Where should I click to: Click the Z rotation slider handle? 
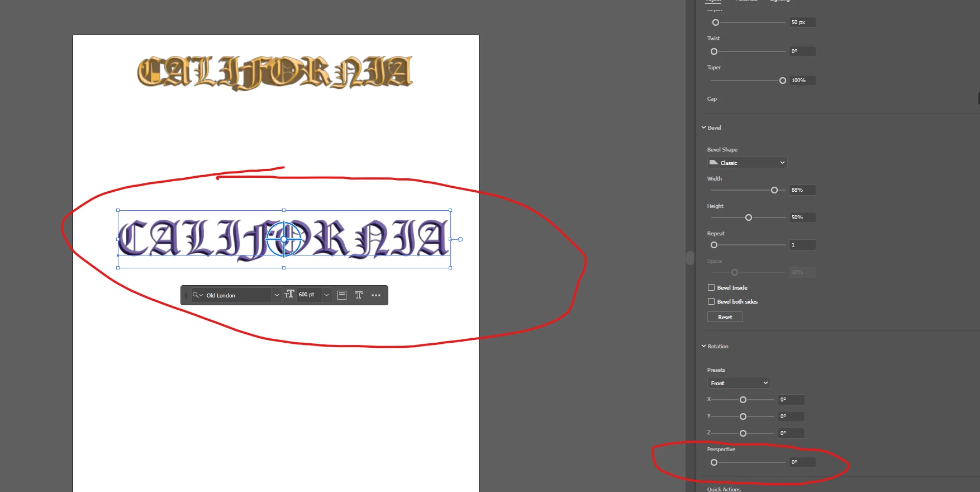pyautogui.click(x=743, y=433)
